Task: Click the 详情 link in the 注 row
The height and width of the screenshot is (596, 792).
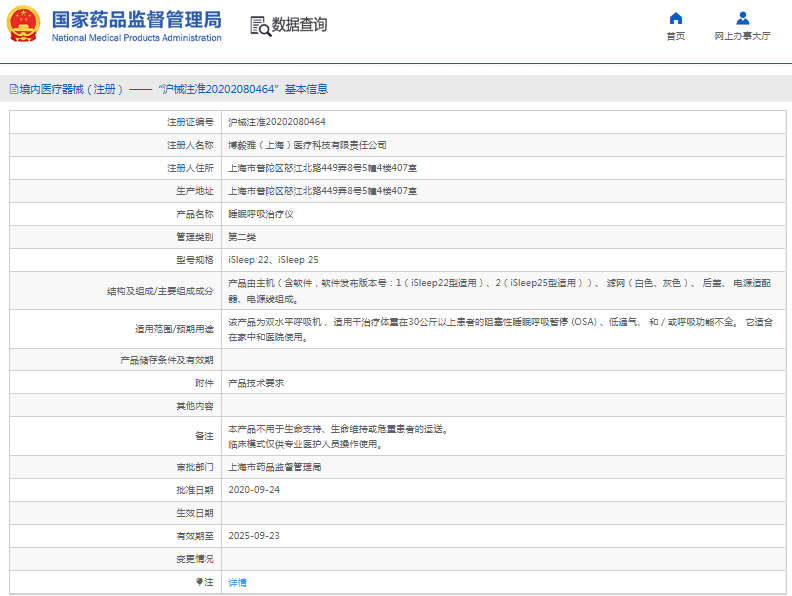Action: pos(238,582)
